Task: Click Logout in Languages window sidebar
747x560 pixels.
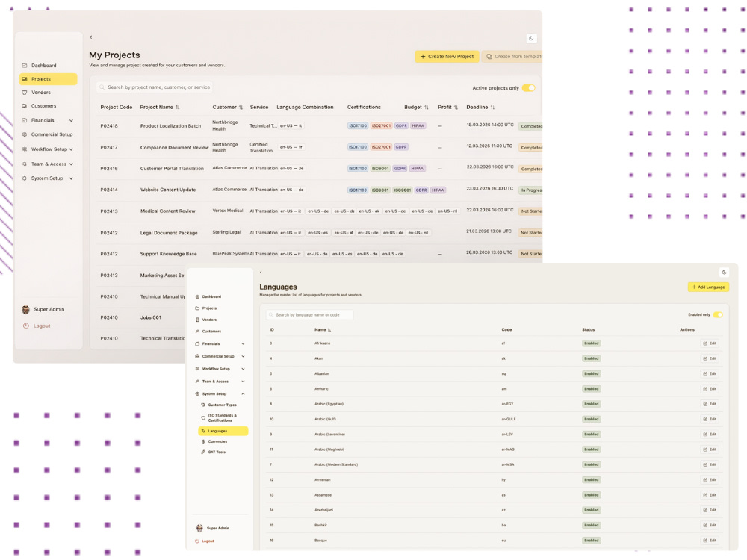Action: [205, 541]
